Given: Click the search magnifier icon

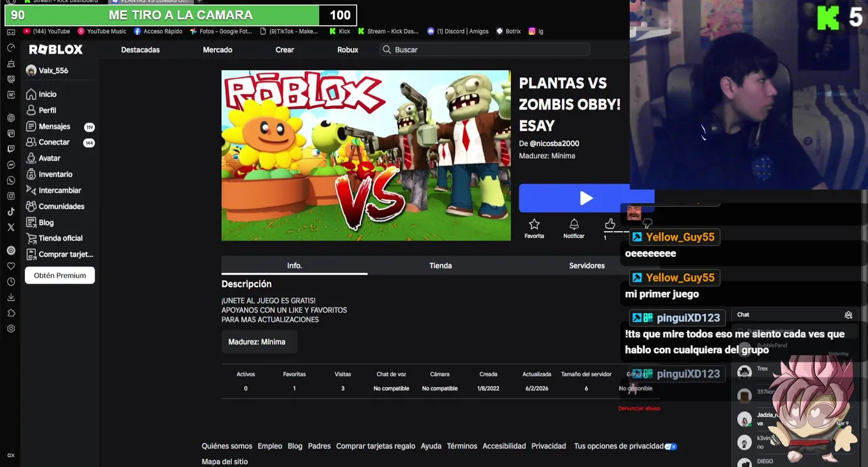Looking at the screenshot, I should (x=387, y=50).
